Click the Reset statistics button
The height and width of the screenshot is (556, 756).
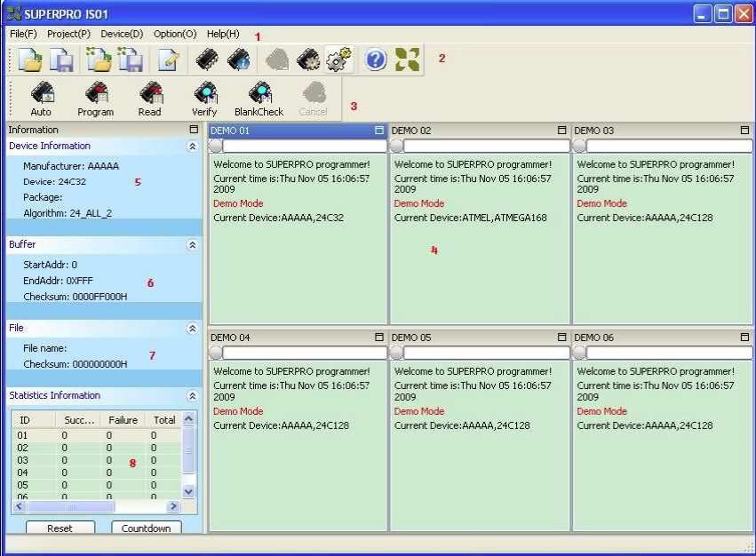pos(60,528)
